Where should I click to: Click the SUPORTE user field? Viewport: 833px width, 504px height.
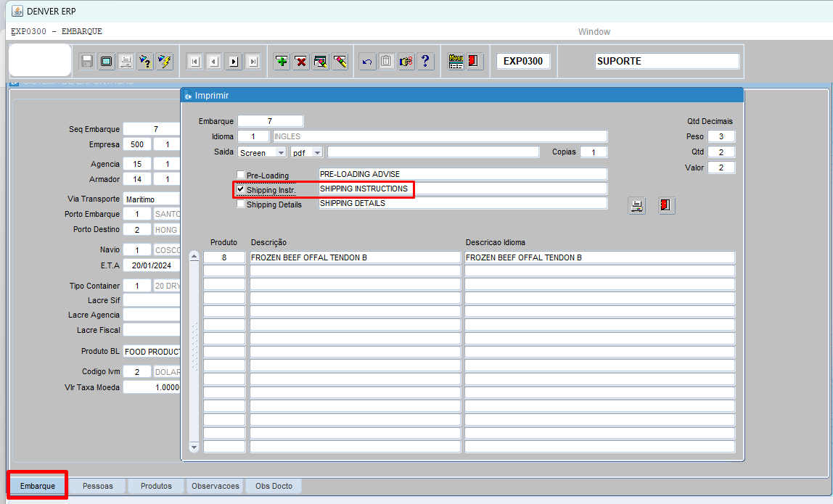click(x=667, y=61)
